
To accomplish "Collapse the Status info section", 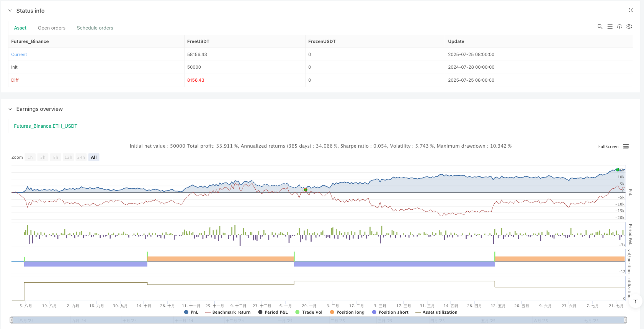I will (x=10, y=11).
